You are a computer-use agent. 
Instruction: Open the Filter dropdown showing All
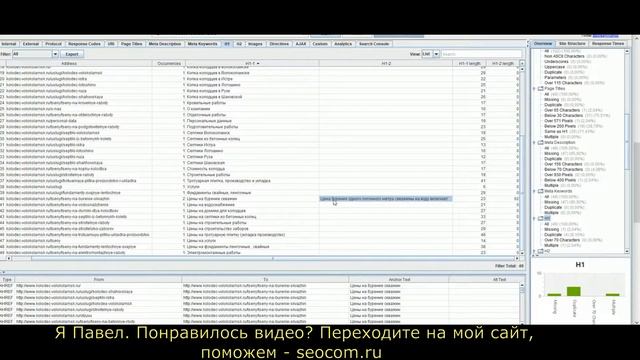[x=35, y=54]
